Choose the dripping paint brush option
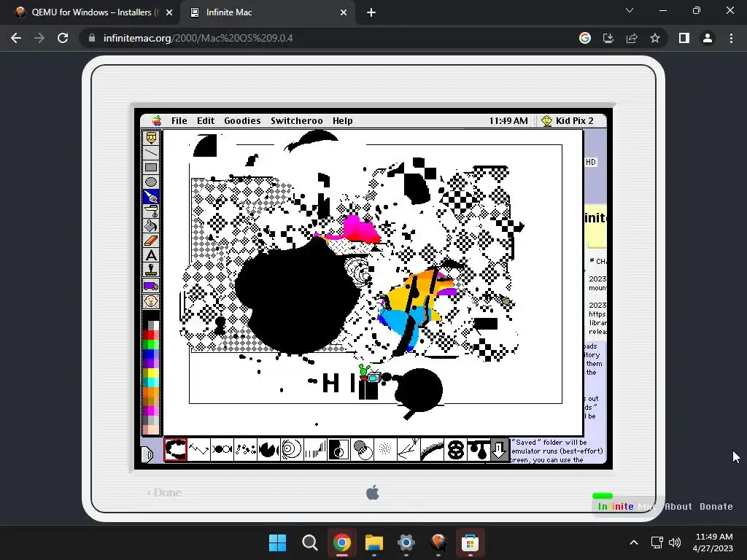 point(479,449)
